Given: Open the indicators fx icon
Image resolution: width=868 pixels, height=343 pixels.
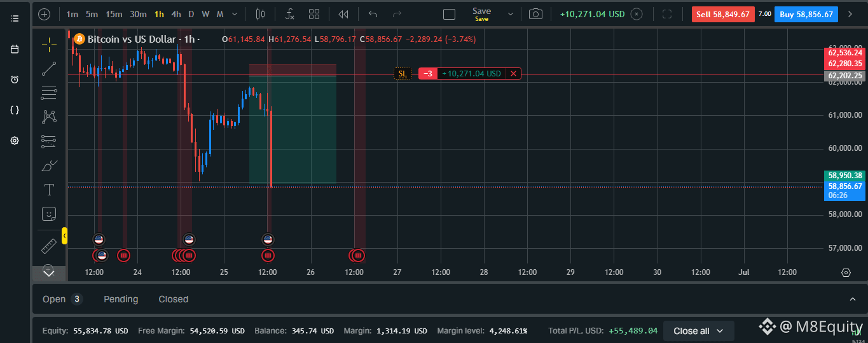Looking at the screenshot, I should [x=289, y=14].
